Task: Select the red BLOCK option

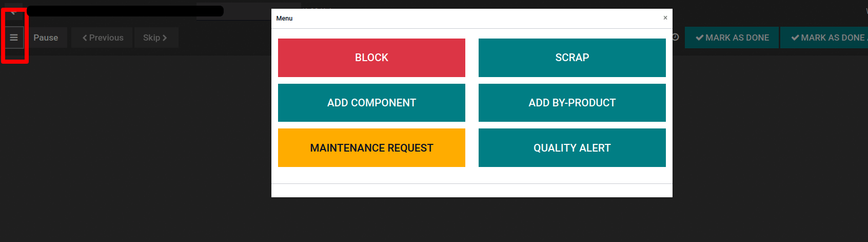Action: click(x=371, y=58)
